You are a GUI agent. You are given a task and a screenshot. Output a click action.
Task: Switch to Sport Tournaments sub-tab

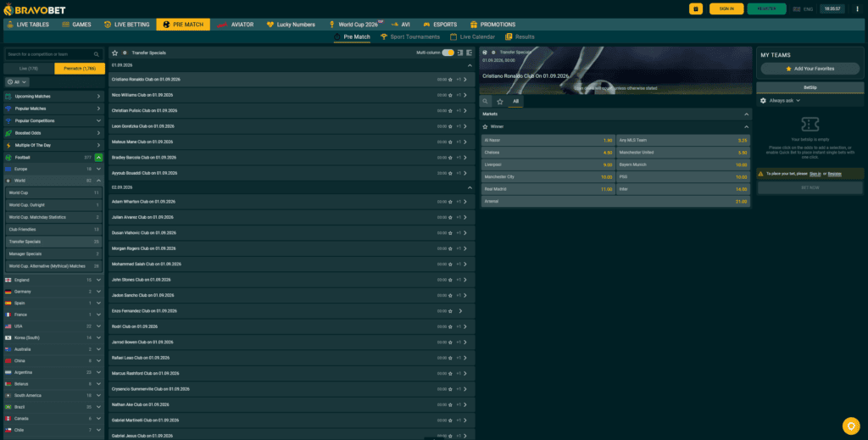pos(410,37)
